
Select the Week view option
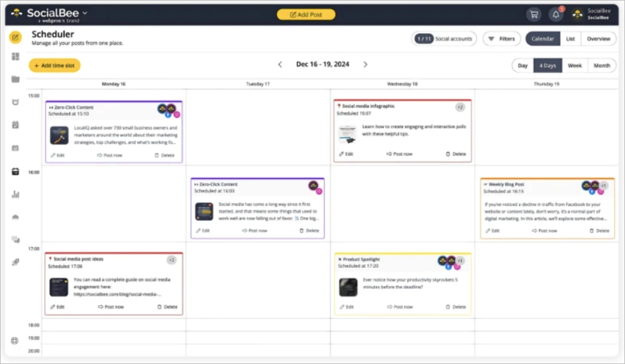coord(574,66)
